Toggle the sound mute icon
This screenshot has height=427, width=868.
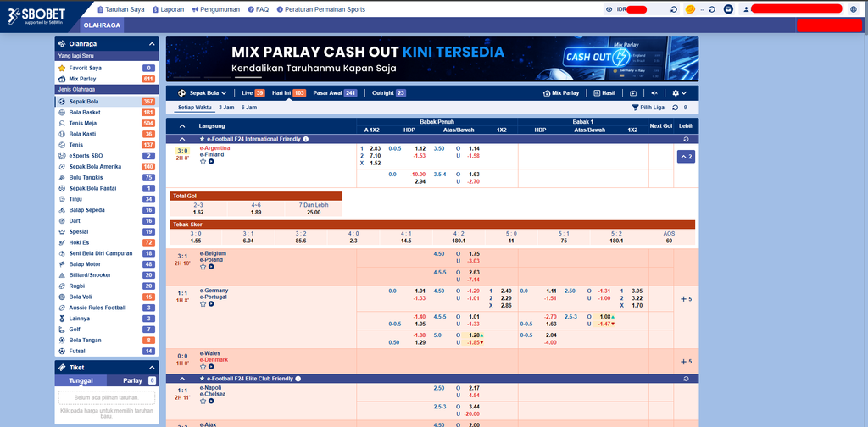[654, 93]
